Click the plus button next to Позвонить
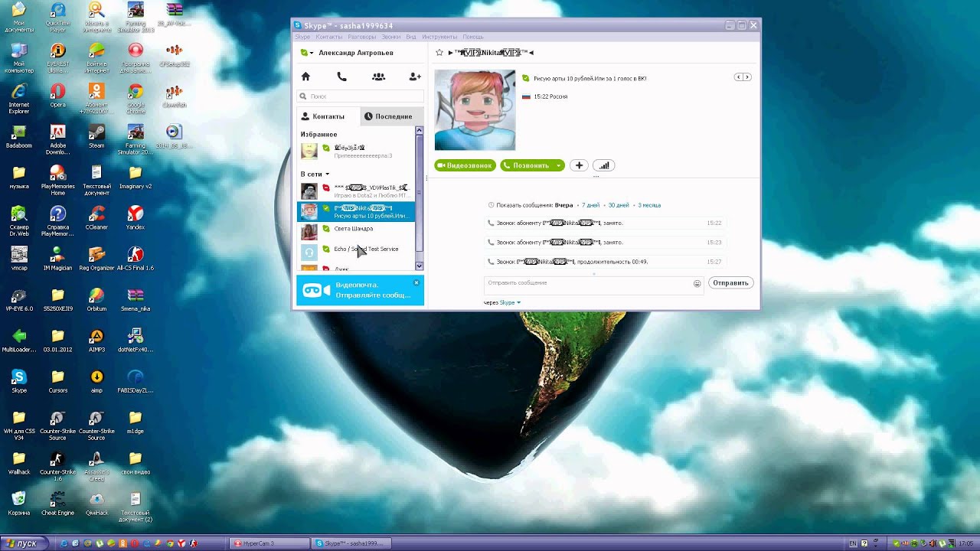Screen dimensions: 980x551 (579, 165)
